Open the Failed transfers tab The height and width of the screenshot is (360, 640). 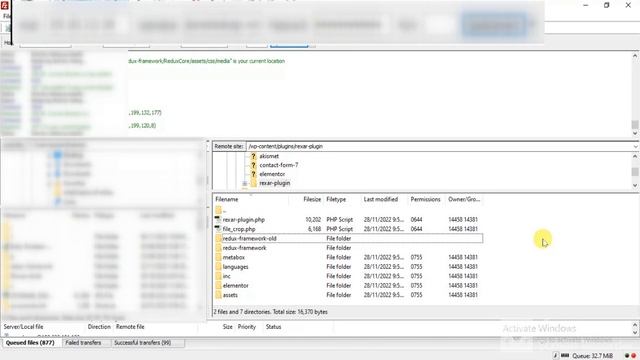pyautogui.click(x=83, y=343)
